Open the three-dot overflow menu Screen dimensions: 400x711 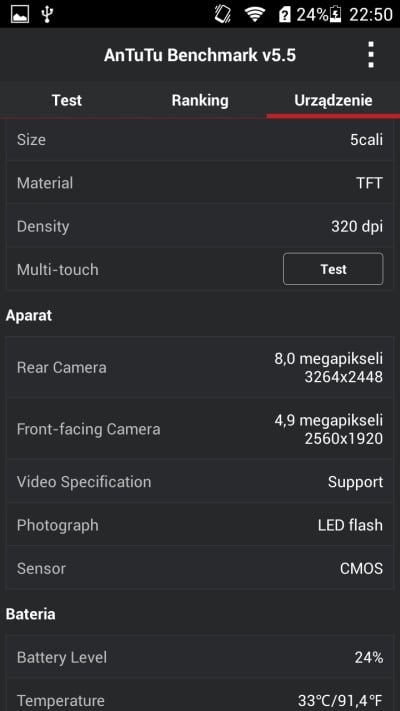tap(371, 55)
